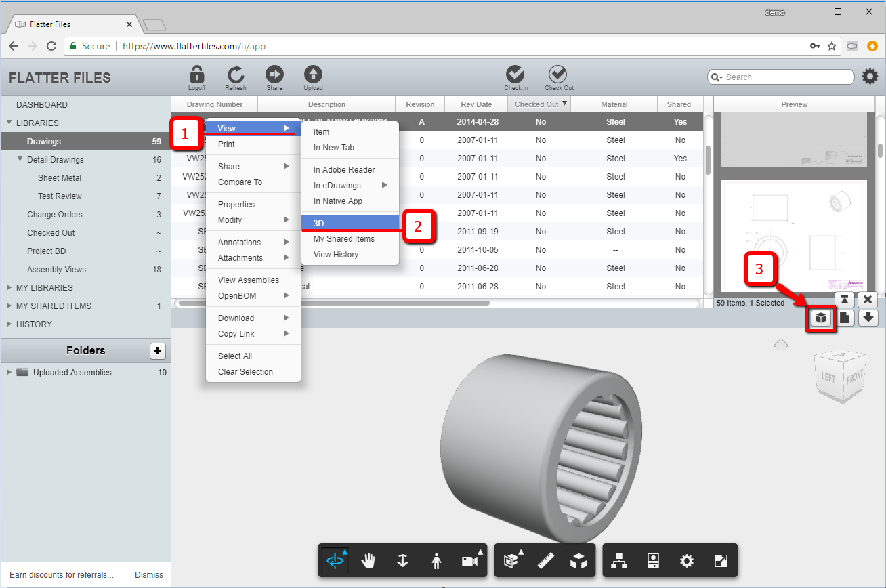Click the Logoff padlock icon
The width and height of the screenshot is (886, 588).
click(x=197, y=75)
